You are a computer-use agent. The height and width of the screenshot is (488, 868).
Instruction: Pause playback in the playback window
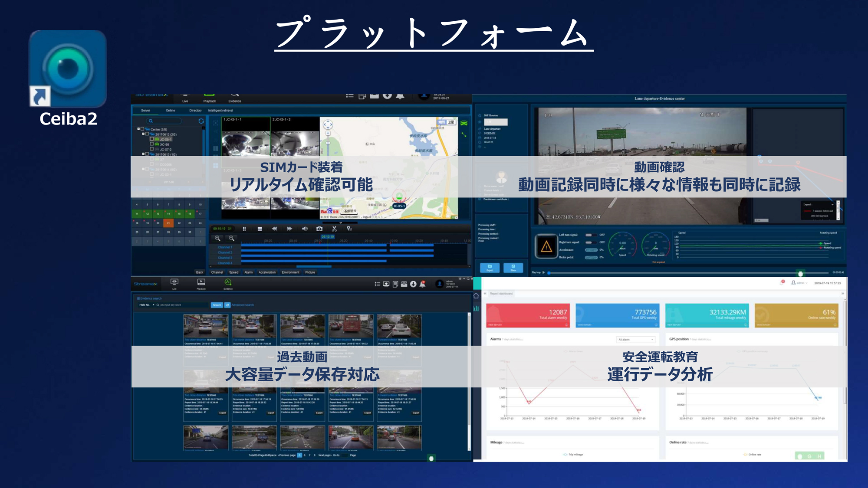click(244, 229)
